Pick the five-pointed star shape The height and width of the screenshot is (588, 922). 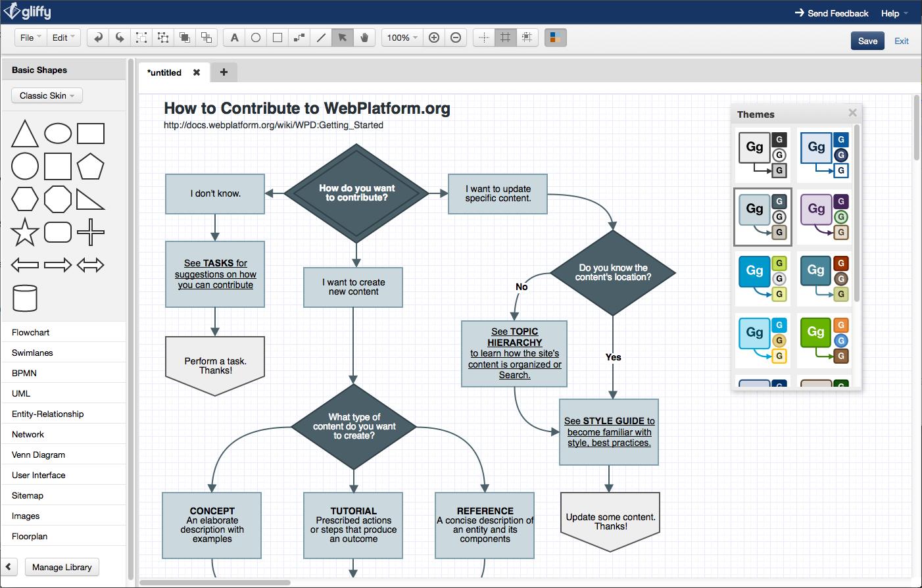(25, 232)
